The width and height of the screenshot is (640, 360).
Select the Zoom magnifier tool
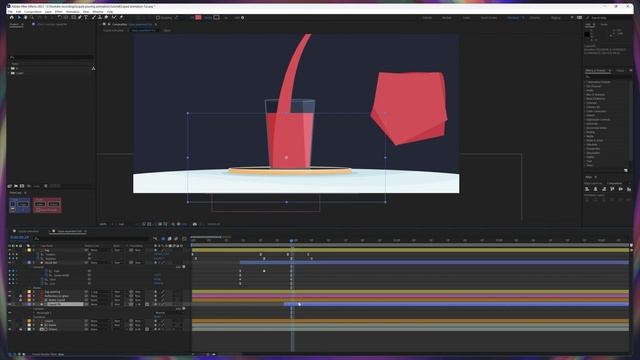[x=32, y=18]
